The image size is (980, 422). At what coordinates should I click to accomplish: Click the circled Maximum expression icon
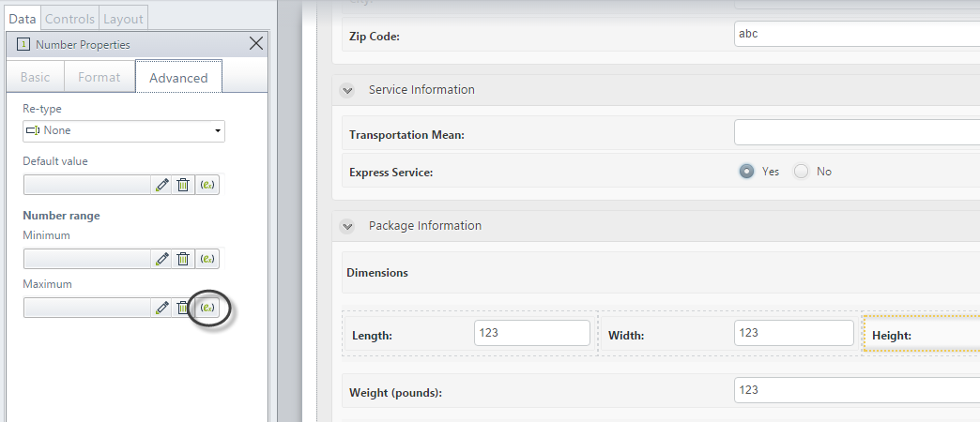[x=207, y=308]
